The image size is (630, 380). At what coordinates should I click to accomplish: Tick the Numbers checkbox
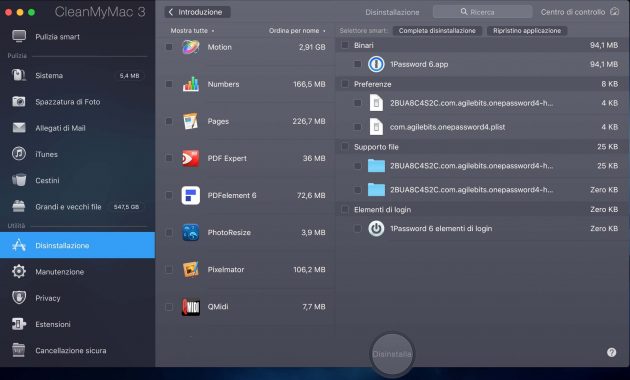(169, 84)
